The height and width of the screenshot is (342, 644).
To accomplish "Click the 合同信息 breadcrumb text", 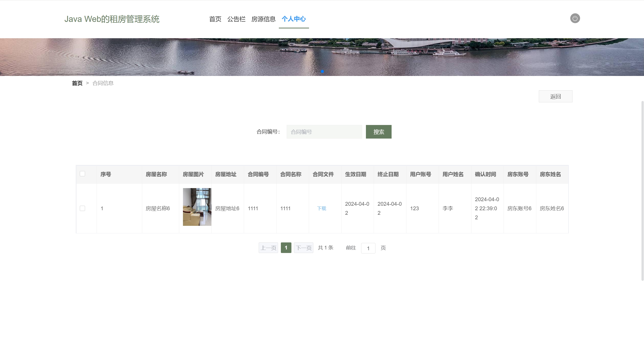I will 103,83.
